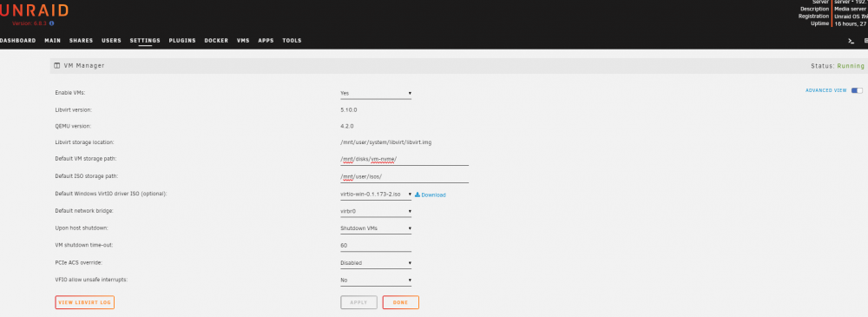Open the Tools menu item
Screen dimensions: 868x317
292,41
